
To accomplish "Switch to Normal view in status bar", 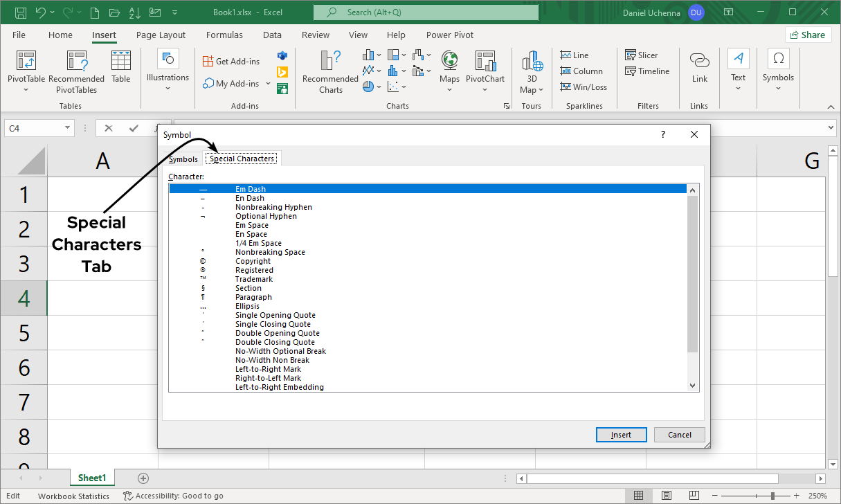I will click(638, 496).
